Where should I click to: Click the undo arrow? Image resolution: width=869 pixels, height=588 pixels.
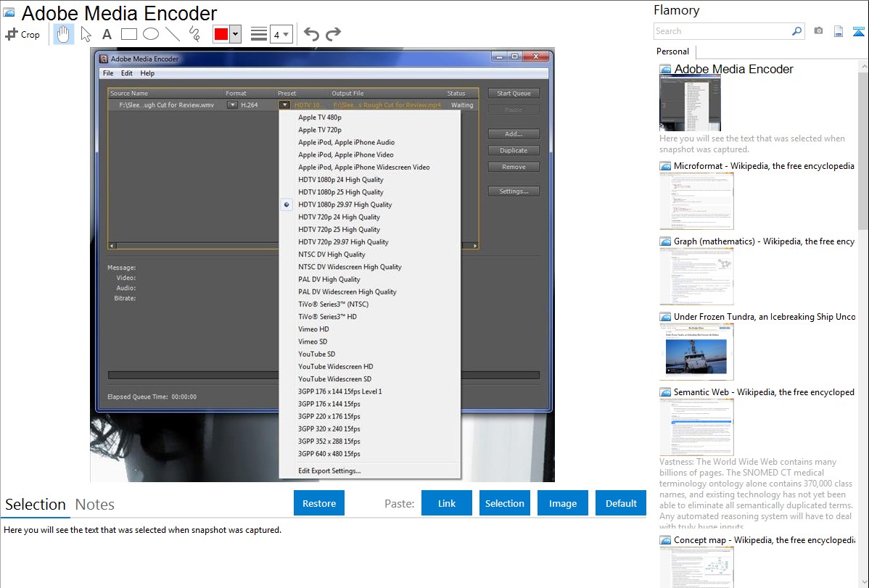pyautogui.click(x=311, y=34)
